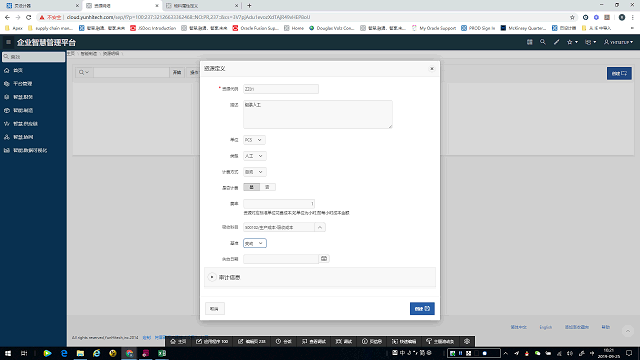Click Quick Edit in the developer toolbar
Viewport: 640px width, 360px height.
pos(404,342)
